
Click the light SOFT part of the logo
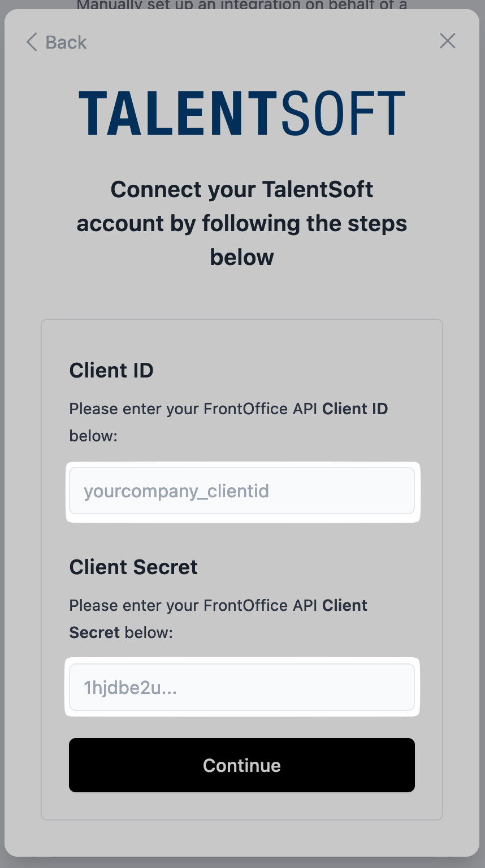343,113
